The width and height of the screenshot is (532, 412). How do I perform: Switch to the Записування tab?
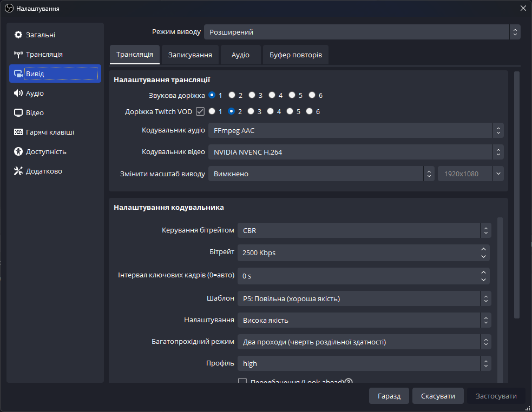[189, 55]
